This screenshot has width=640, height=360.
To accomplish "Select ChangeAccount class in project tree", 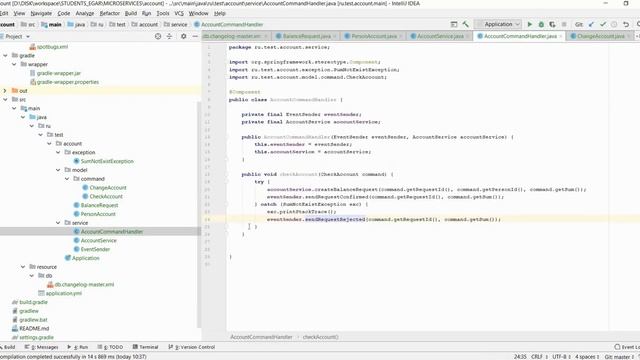I will (x=108, y=188).
